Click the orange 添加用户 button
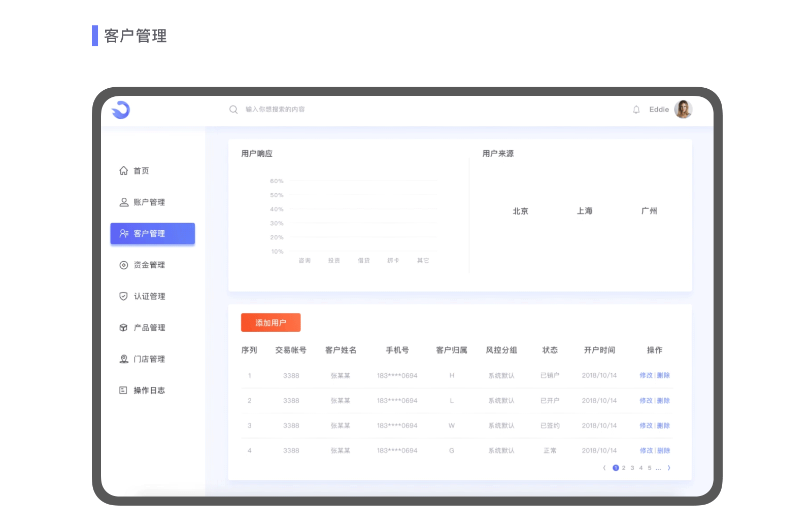The width and height of the screenshot is (812, 531). 270,322
